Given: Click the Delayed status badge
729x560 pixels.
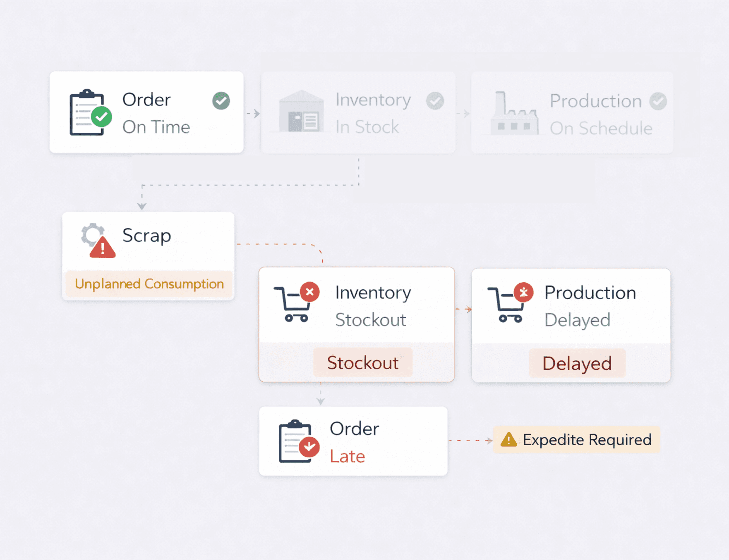Looking at the screenshot, I should (577, 363).
